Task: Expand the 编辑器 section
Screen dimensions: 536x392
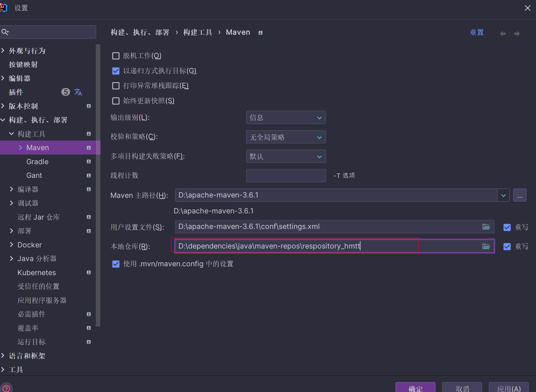Action: point(3,78)
